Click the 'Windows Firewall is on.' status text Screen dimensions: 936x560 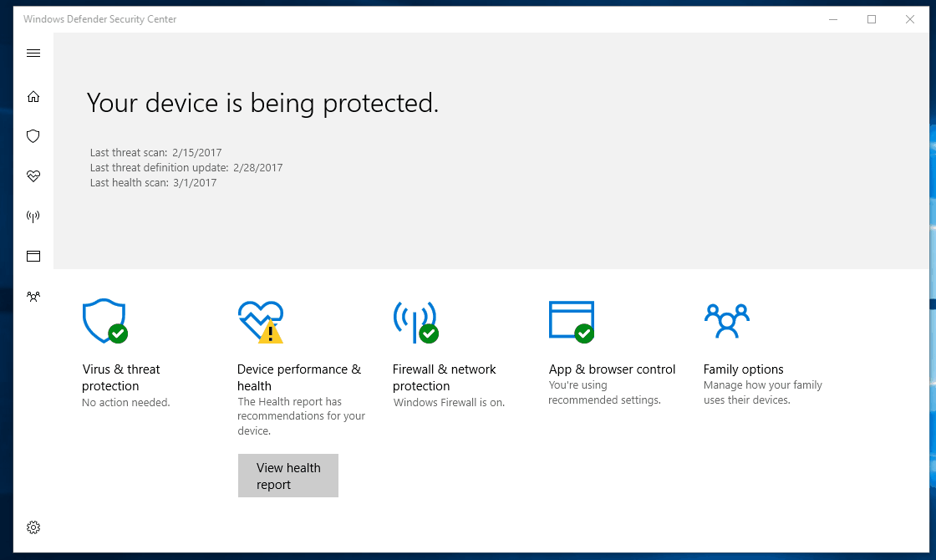click(x=449, y=402)
